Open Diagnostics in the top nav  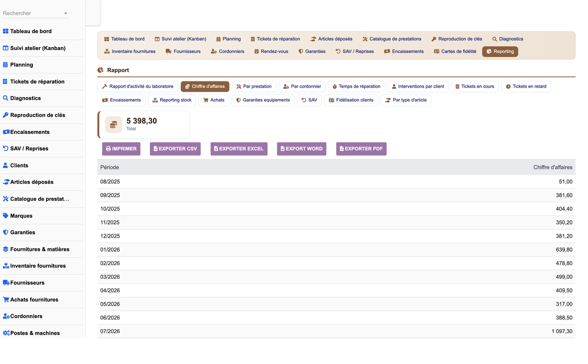coord(508,39)
